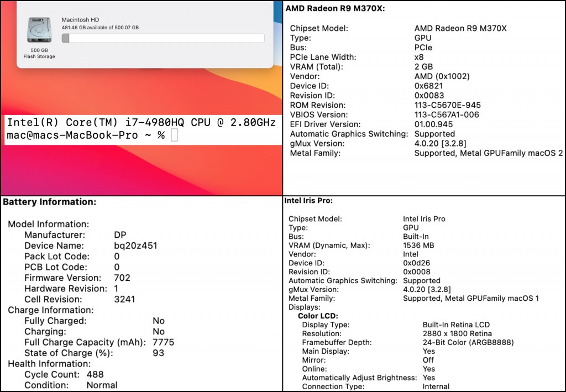Select 'Supported, Metal GPUFamily macOS 1' value

click(x=471, y=299)
